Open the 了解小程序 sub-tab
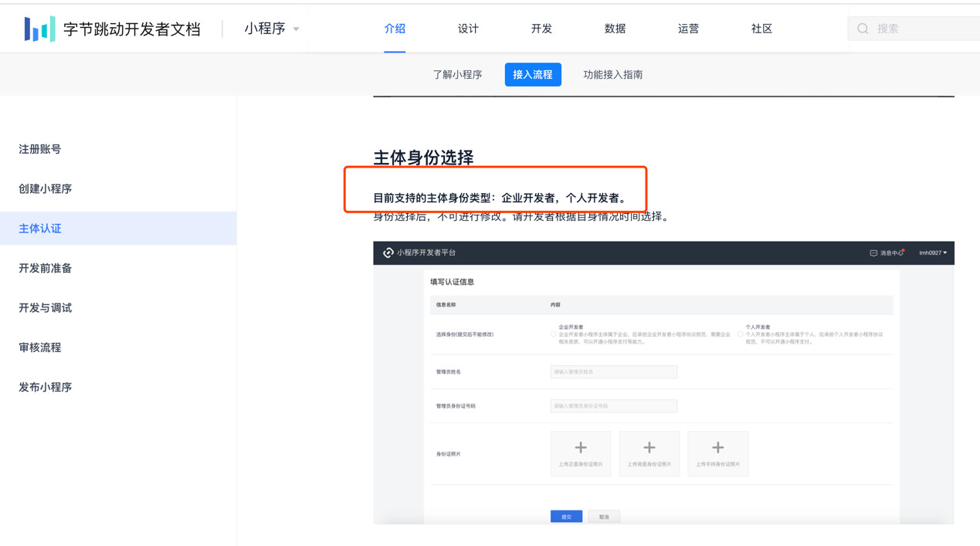 click(457, 75)
